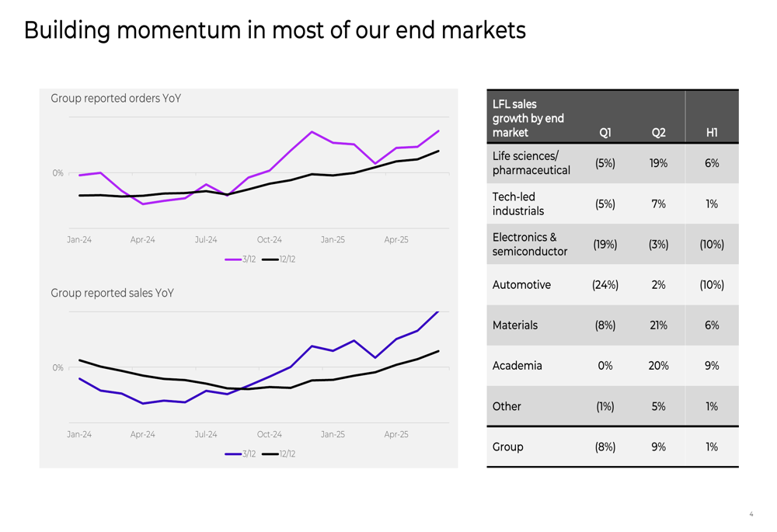The image size is (777, 532).
Task: Select the 'Group reported orders YoY' chart title
Action: click(116, 99)
